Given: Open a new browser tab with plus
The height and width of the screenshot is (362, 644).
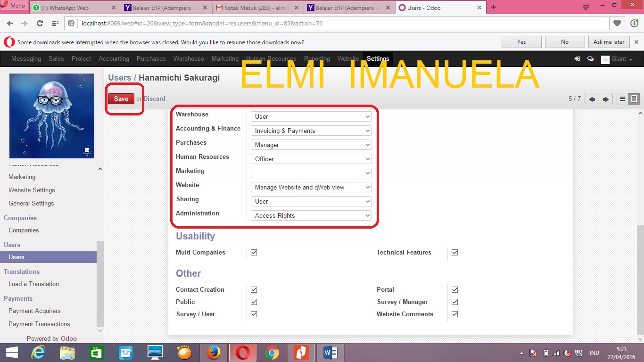Looking at the screenshot, I should pyautogui.click(x=494, y=7).
